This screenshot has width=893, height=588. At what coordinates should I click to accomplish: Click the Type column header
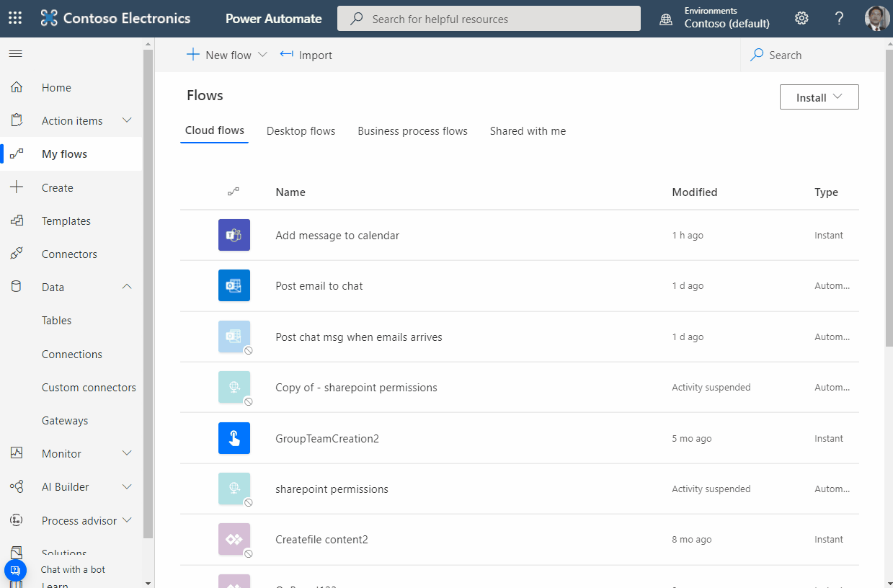tap(826, 192)
